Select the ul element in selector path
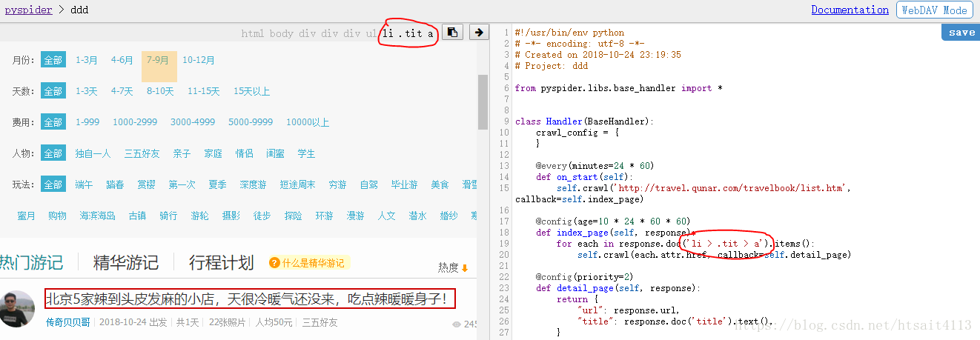Viewport: 980px width, 340px height. click(x=371, y=33)
